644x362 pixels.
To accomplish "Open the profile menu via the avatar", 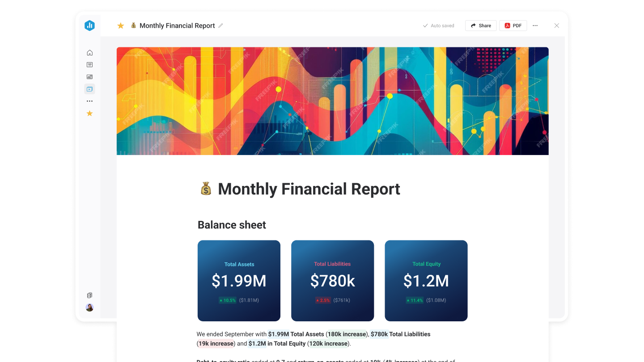I will 89,307.
